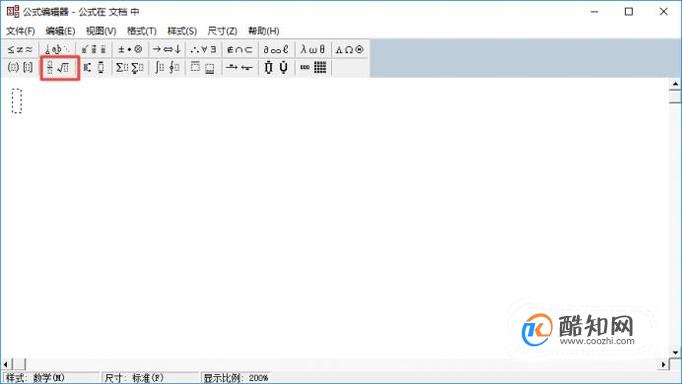Screen dimensions: 682x384
Task: Open the fence bracket templates palette
Action: click(x=20, y=68)
